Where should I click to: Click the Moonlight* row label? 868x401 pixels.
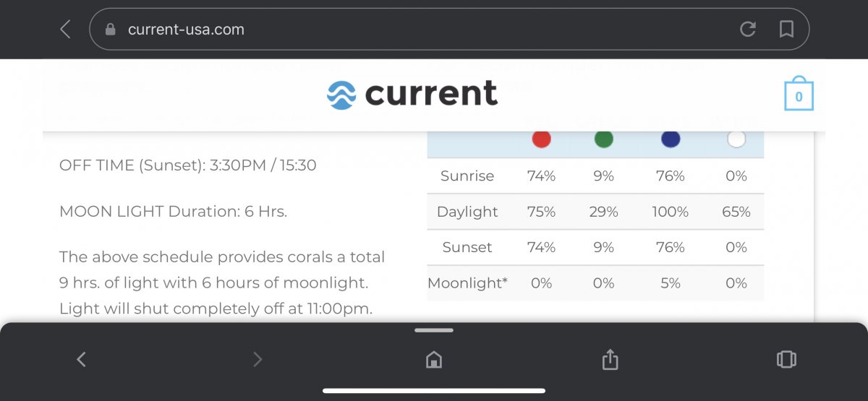click(x=467, y=283)
